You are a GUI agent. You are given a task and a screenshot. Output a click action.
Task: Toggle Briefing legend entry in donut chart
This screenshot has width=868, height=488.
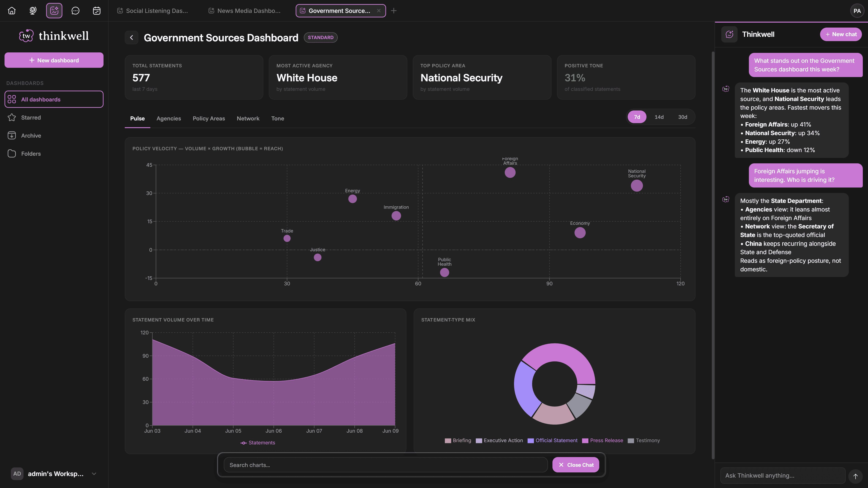[458, 441]
